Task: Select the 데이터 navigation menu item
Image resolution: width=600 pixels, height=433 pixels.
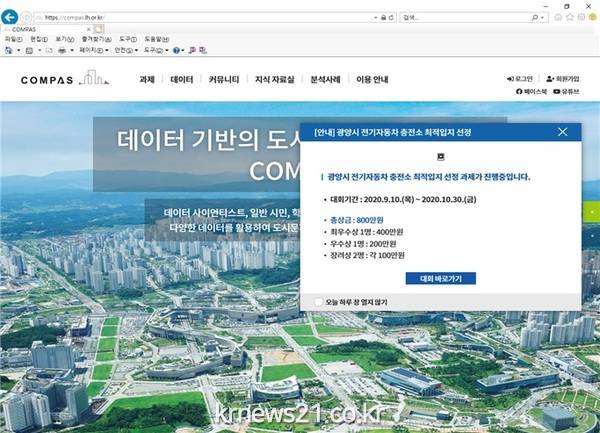Action: coord(181,79)
